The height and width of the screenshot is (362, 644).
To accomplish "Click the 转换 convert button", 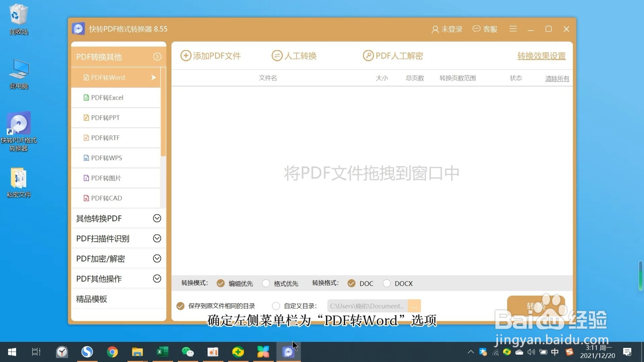I will 536,306.
